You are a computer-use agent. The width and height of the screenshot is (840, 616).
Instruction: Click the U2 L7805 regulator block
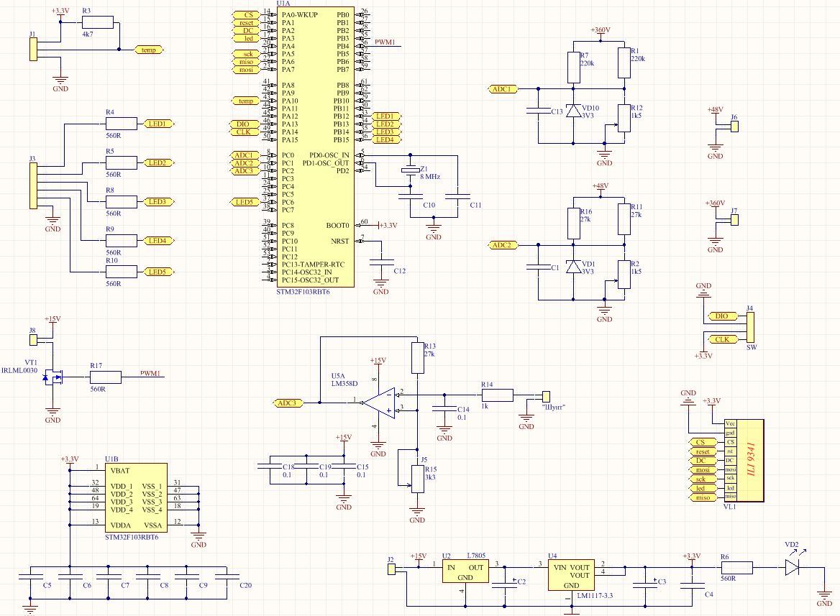tap(465, 572)
